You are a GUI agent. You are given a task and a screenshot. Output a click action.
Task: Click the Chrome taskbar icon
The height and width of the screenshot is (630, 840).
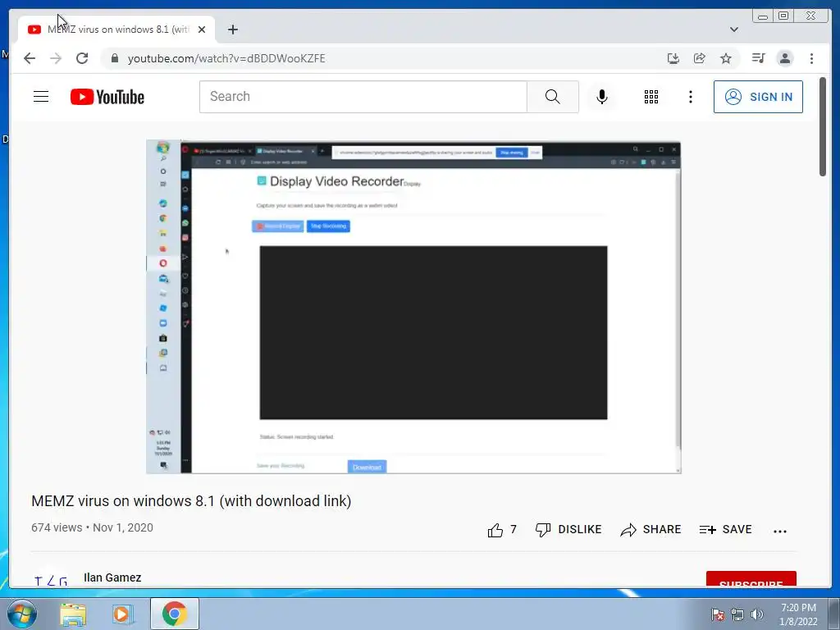pos(174,614)
